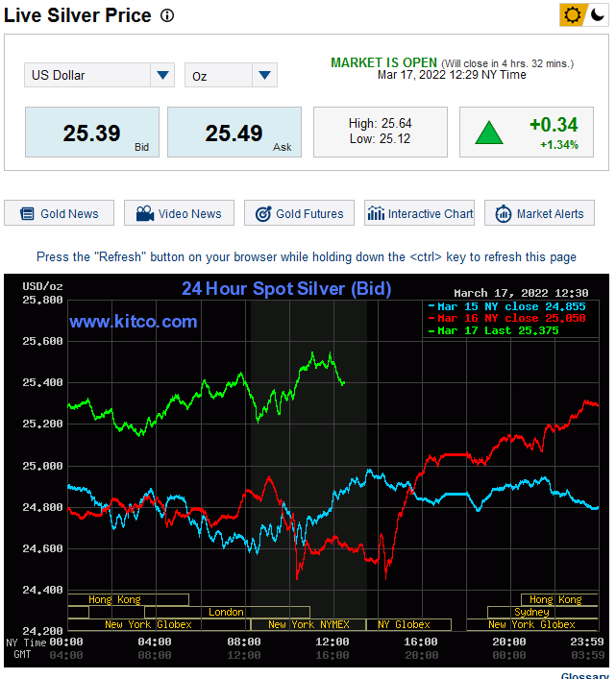Click the green up triangle indicator
The image size is (616, 679).
point(489,133)
